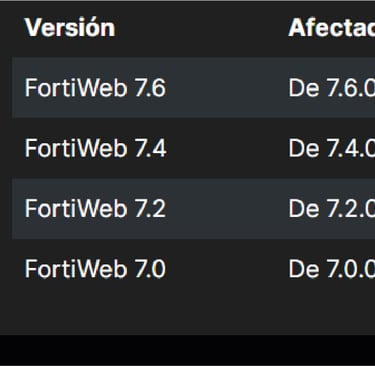Highlight the last FortiWeb 7.0 table row
Screen dimensions: 375x366
coord(193,269)
